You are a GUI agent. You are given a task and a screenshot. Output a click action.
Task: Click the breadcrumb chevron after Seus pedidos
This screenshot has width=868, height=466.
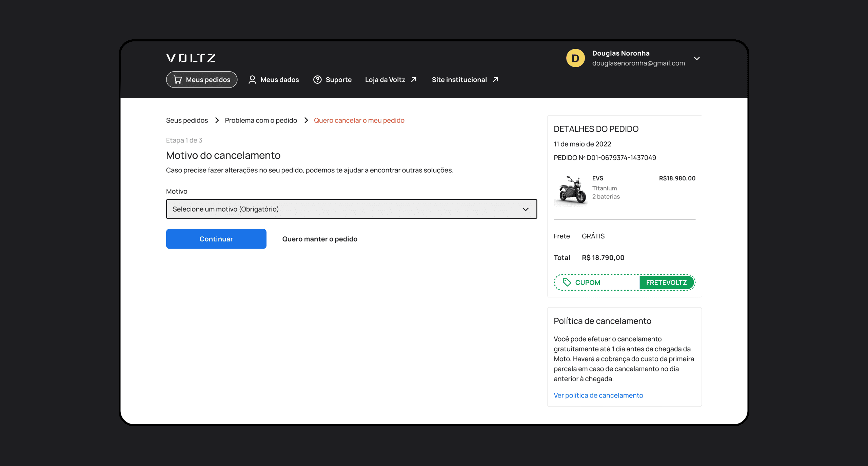(217, 120)
